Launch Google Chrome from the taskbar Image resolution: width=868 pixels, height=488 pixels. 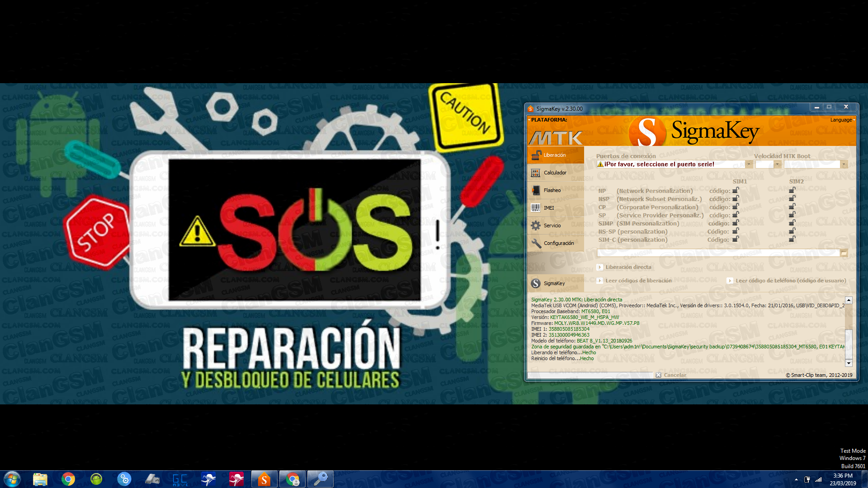[68, 479]
